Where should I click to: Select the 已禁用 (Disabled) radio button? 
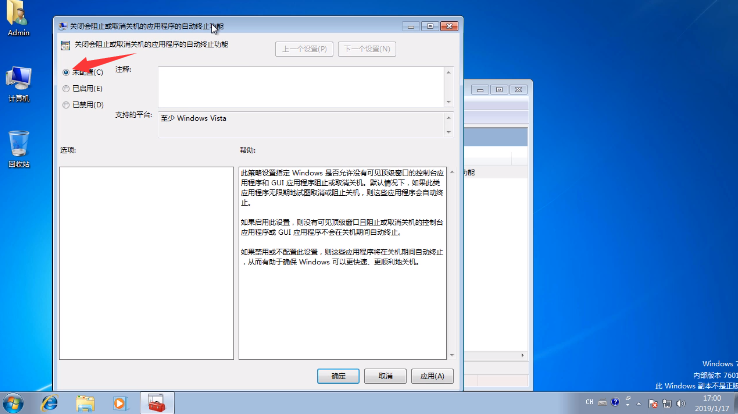[66, 104]
